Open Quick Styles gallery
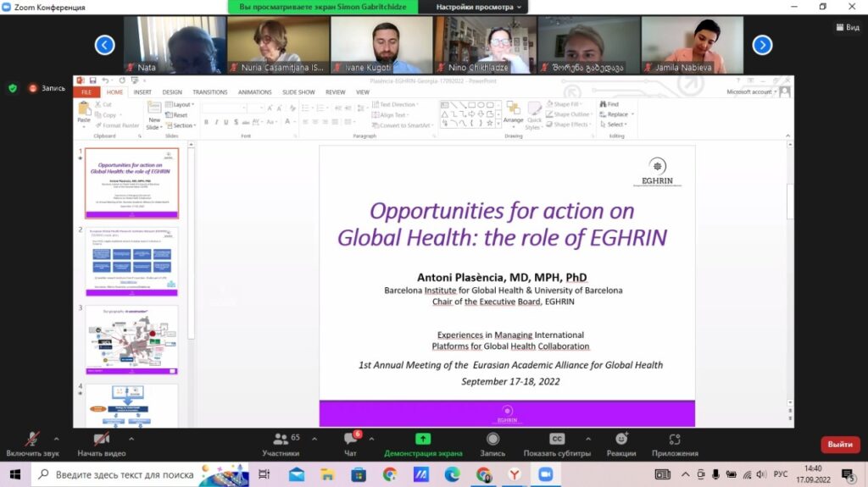868x487 pixels. pos(534,116)
